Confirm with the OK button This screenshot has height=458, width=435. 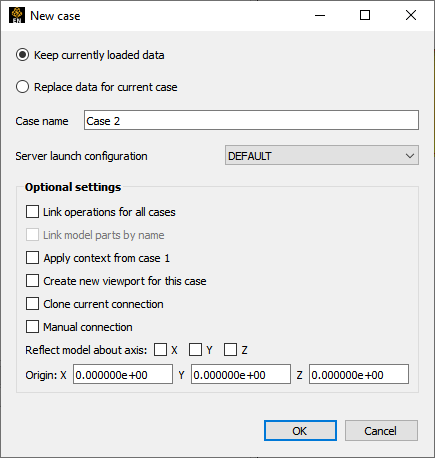[300, 431]
